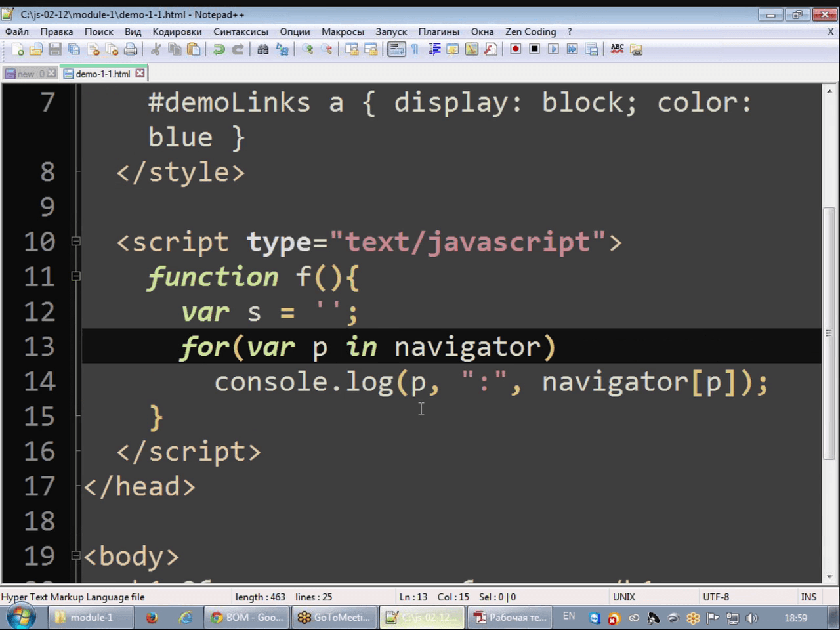Print the document using printer icon
Viewport: 840px width, 630px height.
click(x=131, y=49)
